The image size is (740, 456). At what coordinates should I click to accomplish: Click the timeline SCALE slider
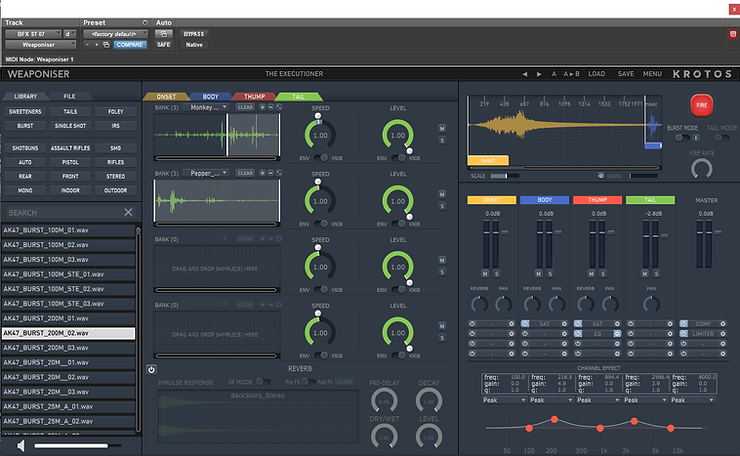(504, 176)
